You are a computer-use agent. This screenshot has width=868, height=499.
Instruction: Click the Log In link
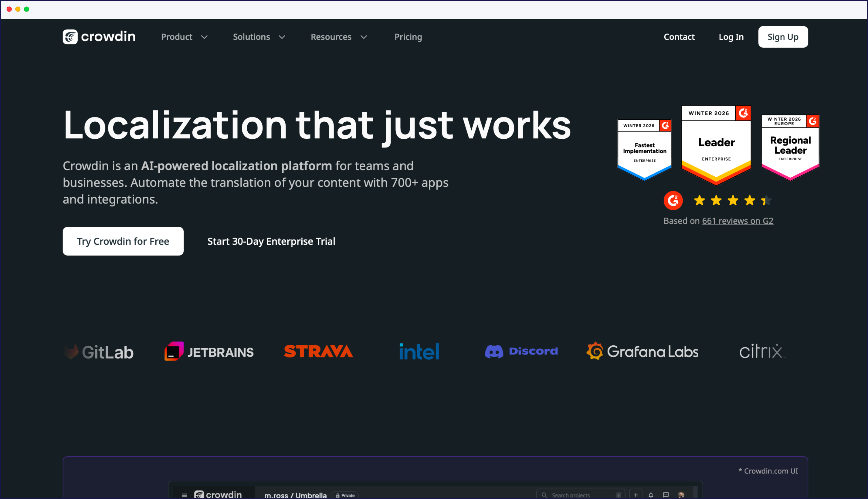point(731,37)
